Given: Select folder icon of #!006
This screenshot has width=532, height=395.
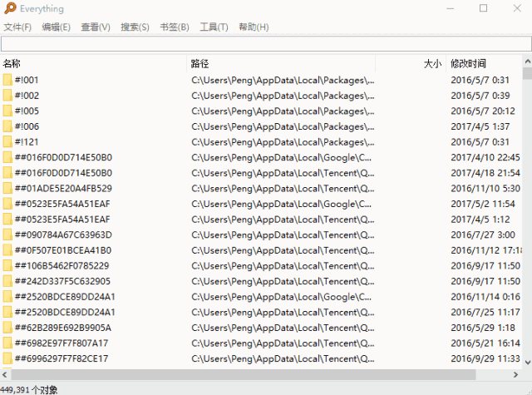Looking at the screenshot, I should coord(7,126).
